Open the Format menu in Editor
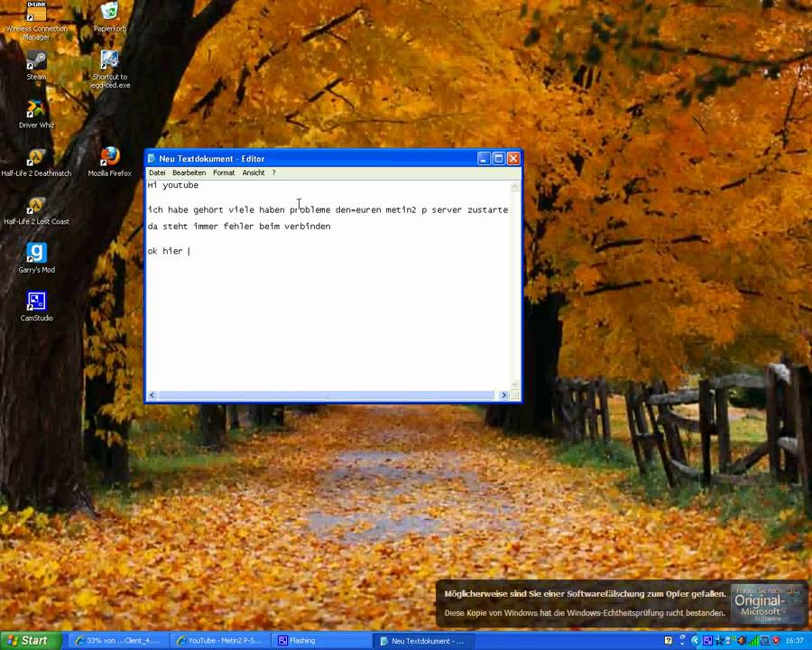The width and height of the screenshot is (812, 650). tap(224, 172)
